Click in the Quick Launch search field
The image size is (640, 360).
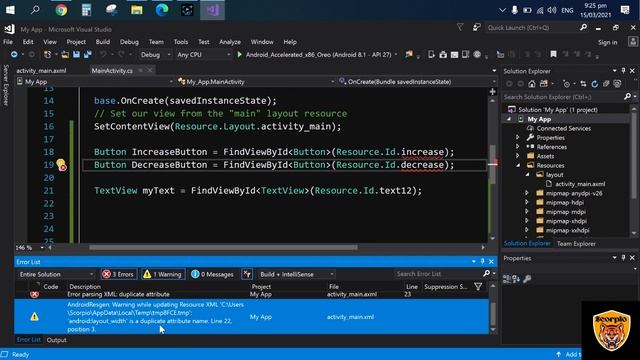532,28
